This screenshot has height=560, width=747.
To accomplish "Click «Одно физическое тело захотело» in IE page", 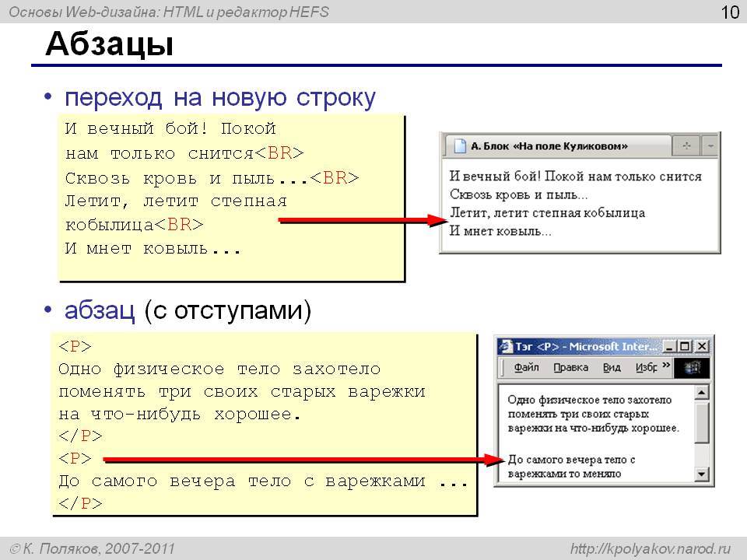I will point(590,400).
